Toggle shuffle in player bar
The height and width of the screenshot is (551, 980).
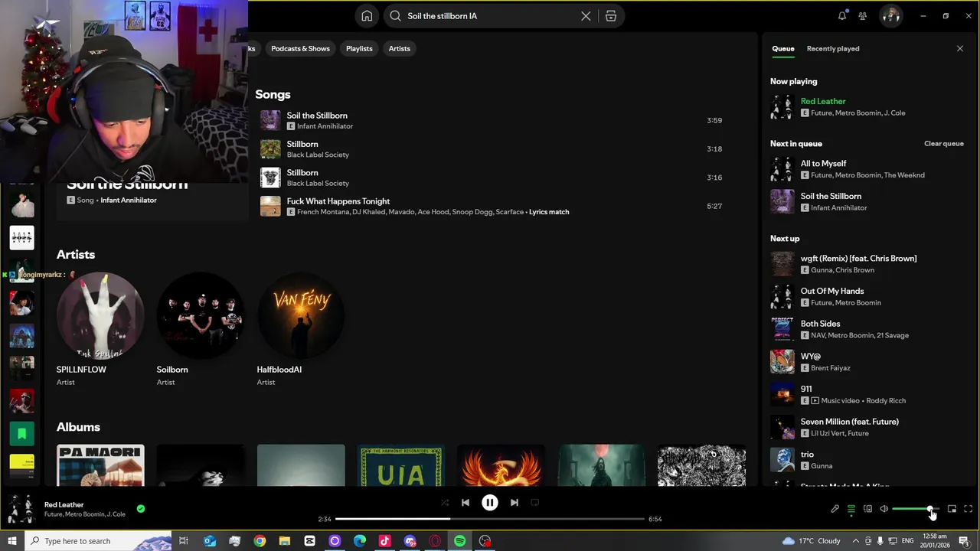[x=445, y=503]
